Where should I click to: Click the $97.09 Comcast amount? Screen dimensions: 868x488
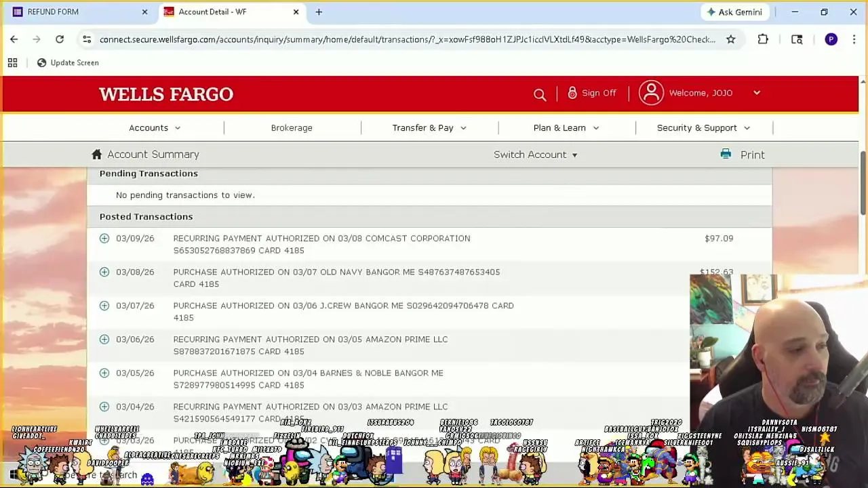click(x=719, y=238)
